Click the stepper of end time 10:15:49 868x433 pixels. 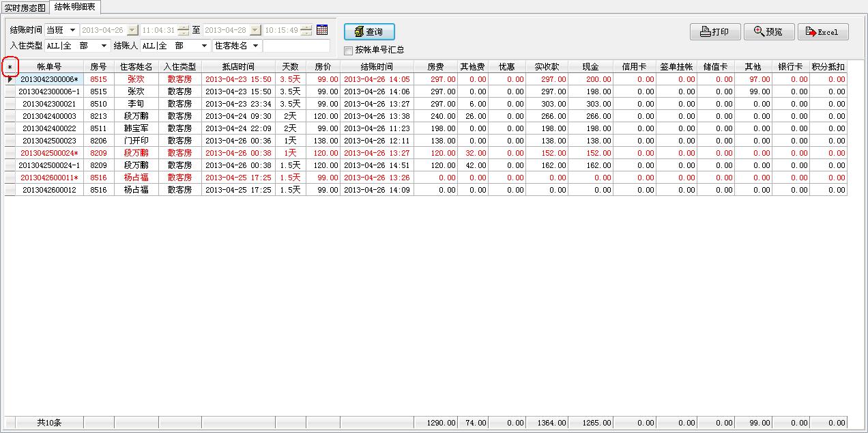coord(306,30)
